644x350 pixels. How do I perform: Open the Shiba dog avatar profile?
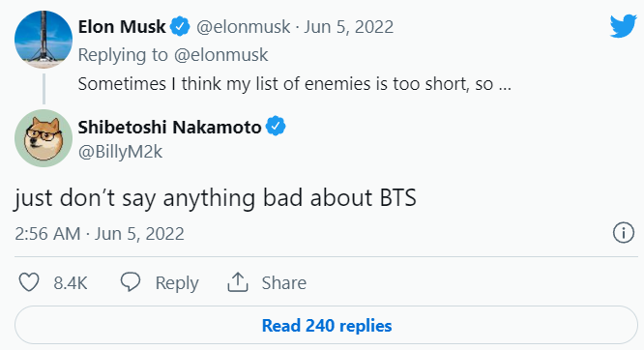click(44, 138)
